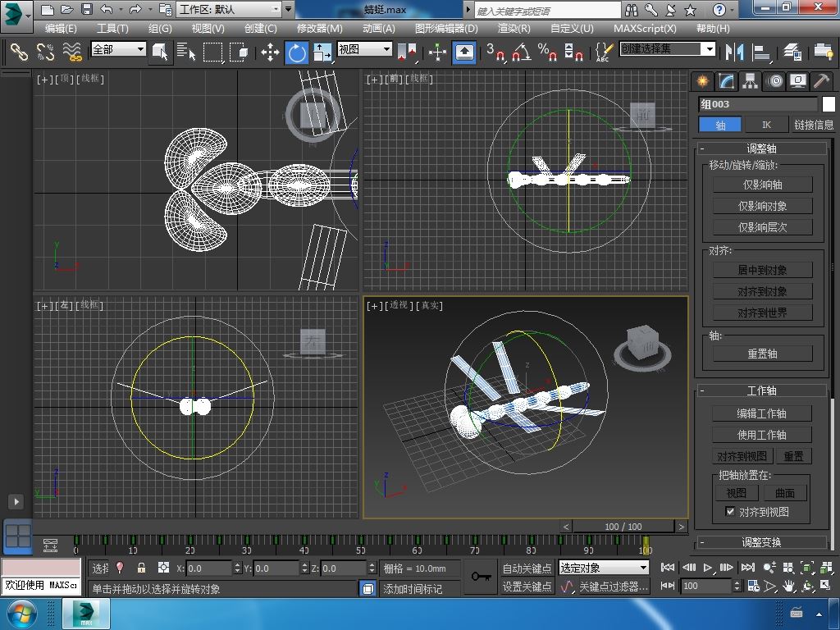The height and width of the screenshot is (630, 840).
Task: Open the 渲染(R) menu
Action: pyautogui.click(x=514, y=29)
